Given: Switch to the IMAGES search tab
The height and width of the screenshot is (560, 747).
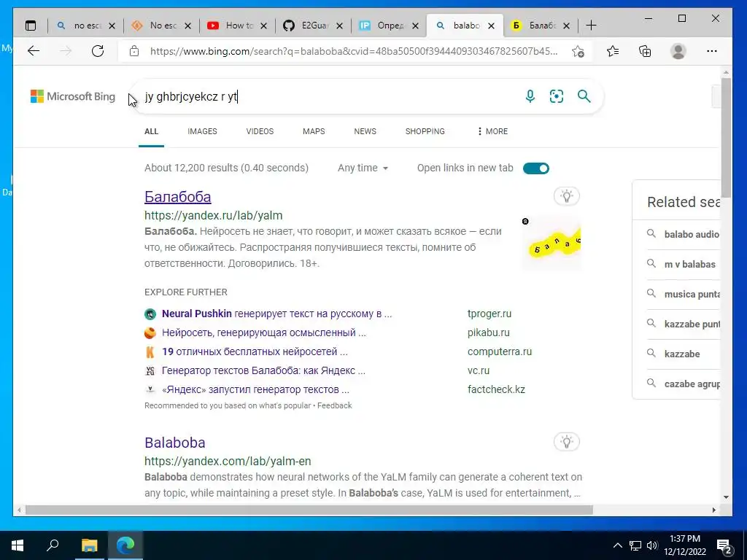Looking at the screenshot, I should [x=202, y=131].
